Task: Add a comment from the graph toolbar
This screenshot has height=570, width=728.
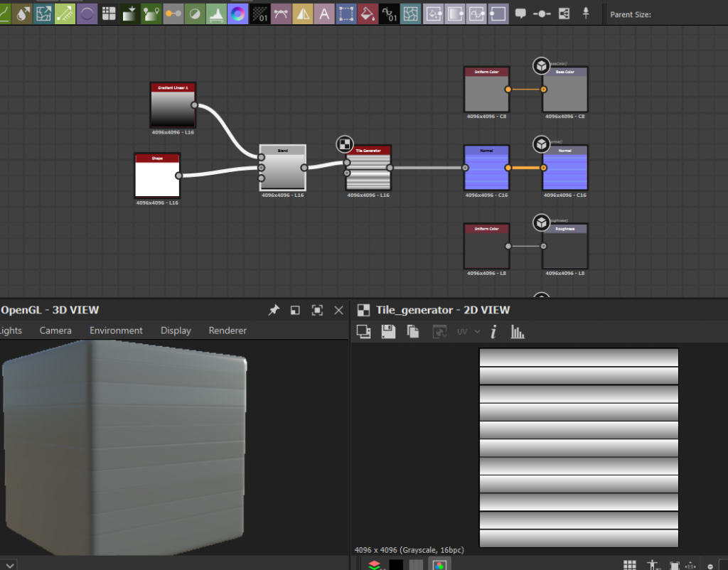Action: pyautogui.click(x=520, y=14)
